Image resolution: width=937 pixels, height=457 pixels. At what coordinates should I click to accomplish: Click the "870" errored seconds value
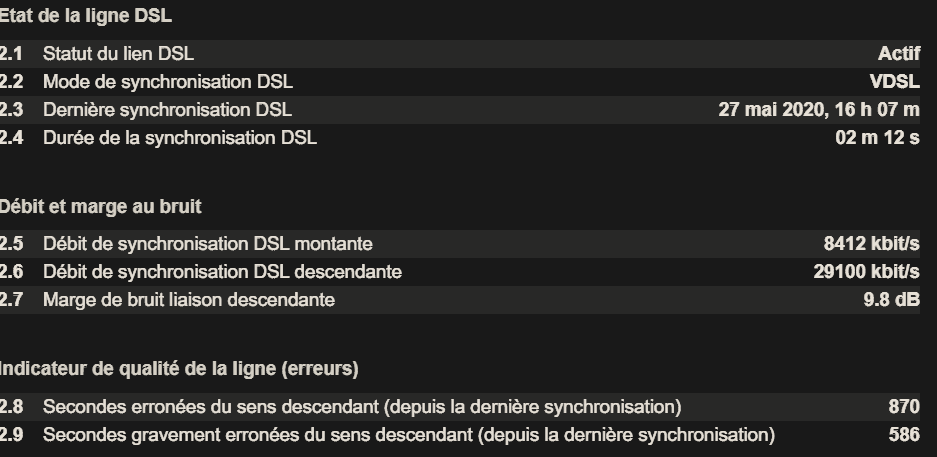903,407
